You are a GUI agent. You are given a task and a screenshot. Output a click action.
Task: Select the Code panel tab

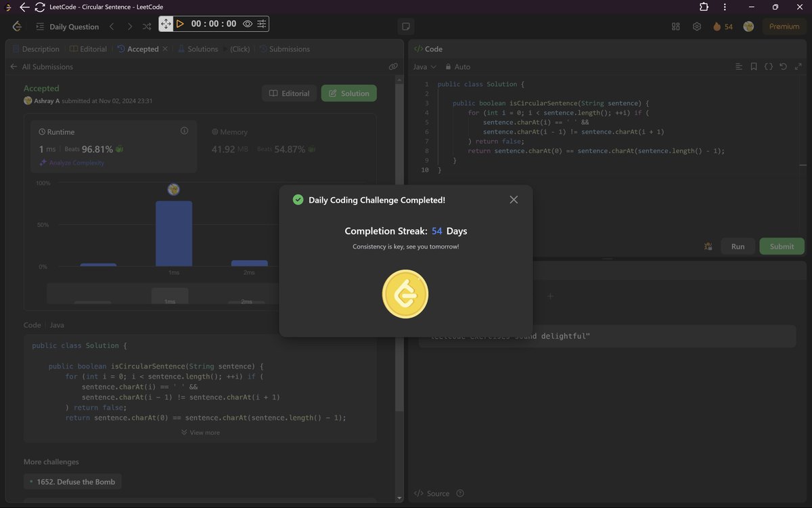click(x=428, y=49)
